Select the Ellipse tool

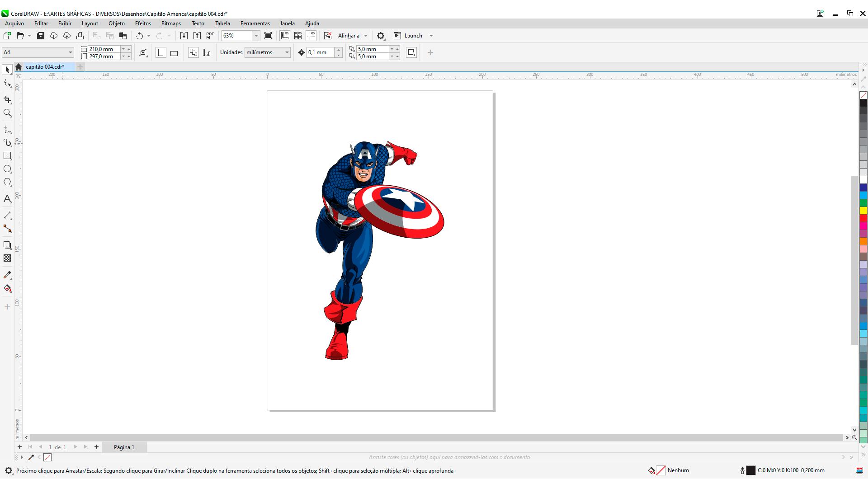pos(7,169)
